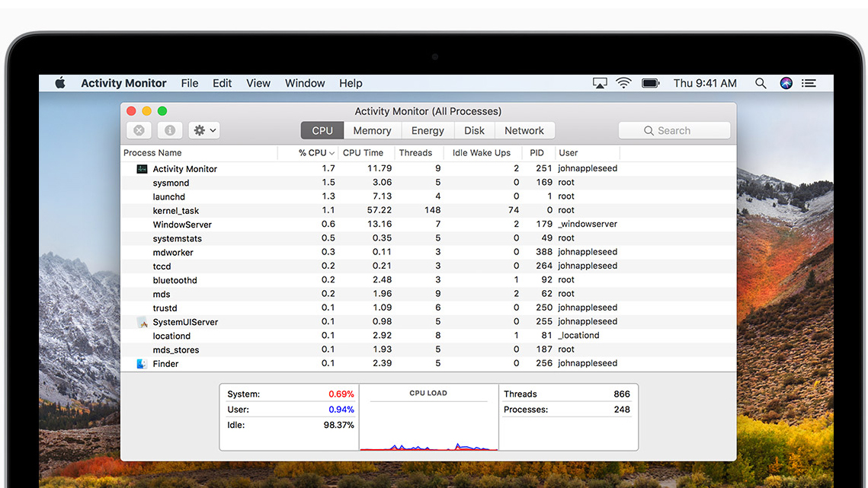Click the 57.22 CPU time cell
868x488 pixels.
pos(380,210)
